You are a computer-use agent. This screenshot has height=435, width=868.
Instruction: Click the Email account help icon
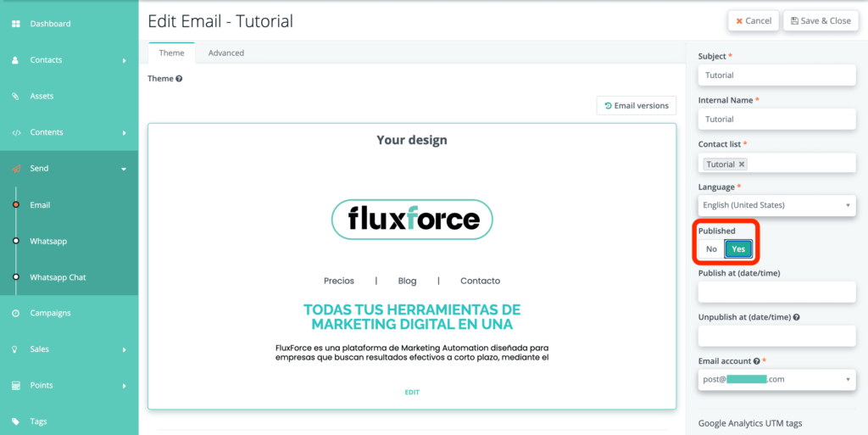pos(756,361)
